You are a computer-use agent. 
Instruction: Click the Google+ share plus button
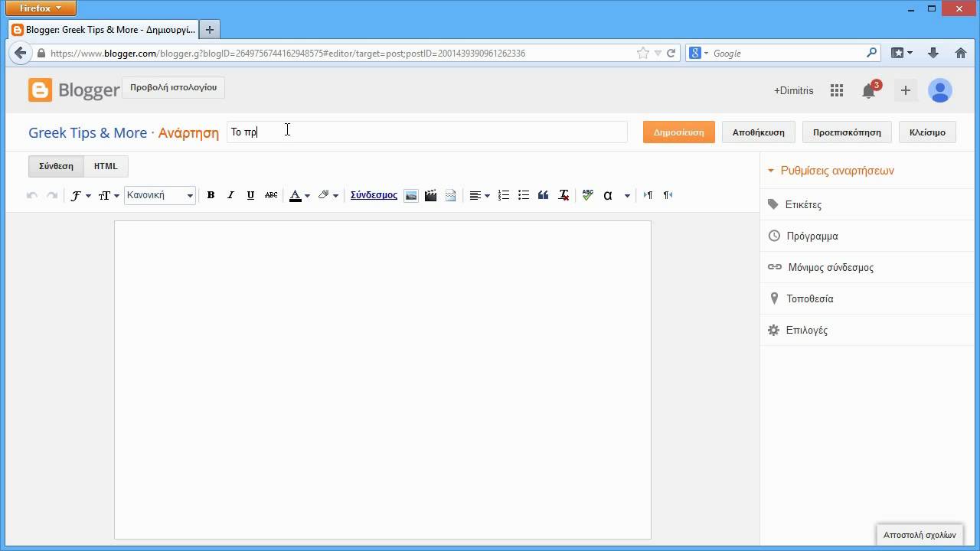point(905,90)
